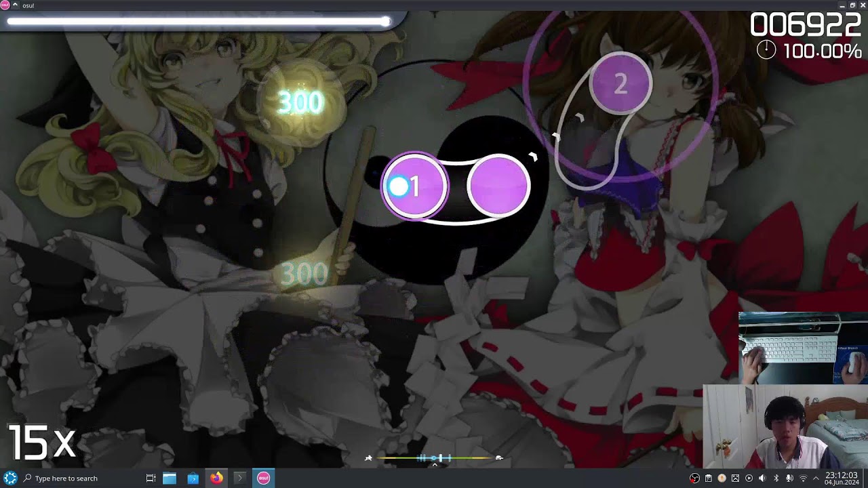This screenshot has height=488, width=868.
Task: Open the clipboard tray icon
Action: pyautogui.click(x=708, y=479)
